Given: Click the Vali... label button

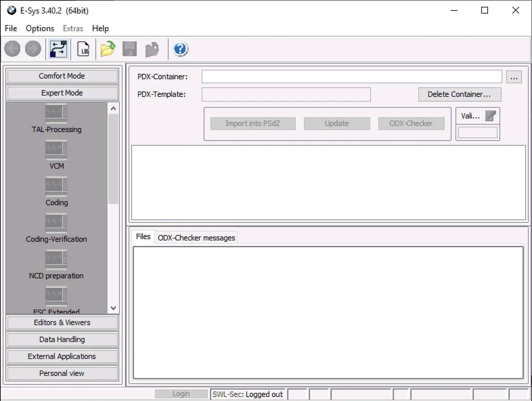Looking at the screenshot, I should point(470,116).
